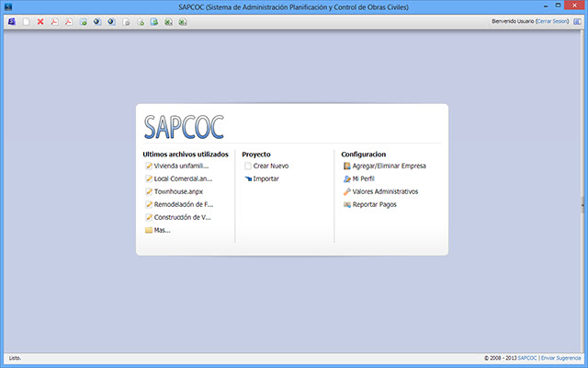
Task: Click the payment icon beside Reportar Pagos
Action: [347, 204]
